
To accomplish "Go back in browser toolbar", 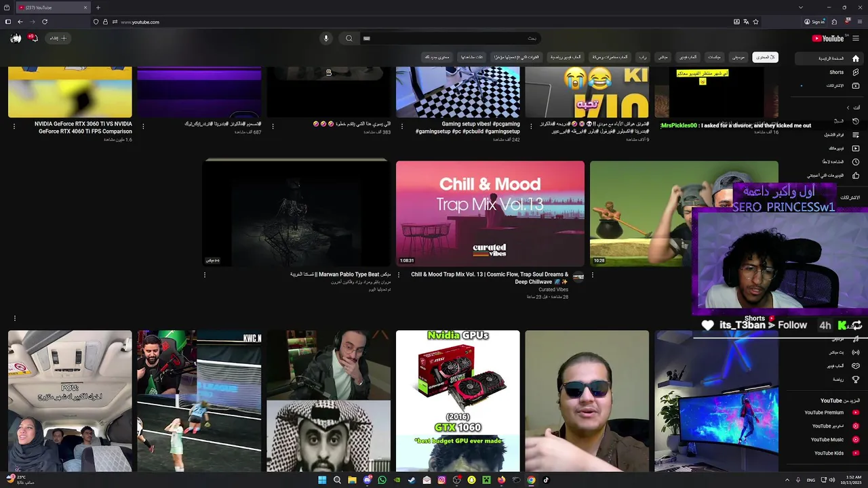I will (20, 22).
